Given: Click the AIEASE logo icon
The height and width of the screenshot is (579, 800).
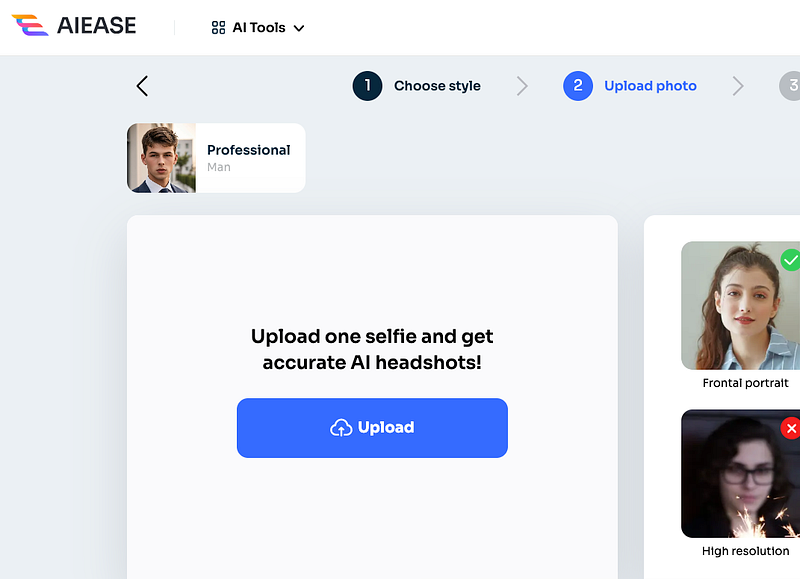Looking at the screenshot, I should coord(30,26).
